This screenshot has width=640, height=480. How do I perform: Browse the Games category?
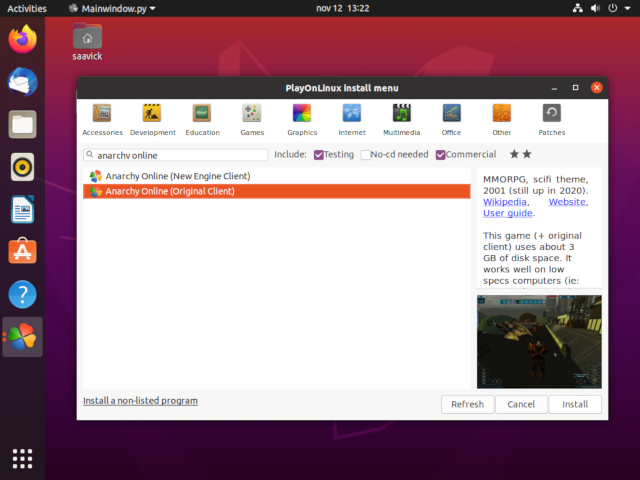252,120
